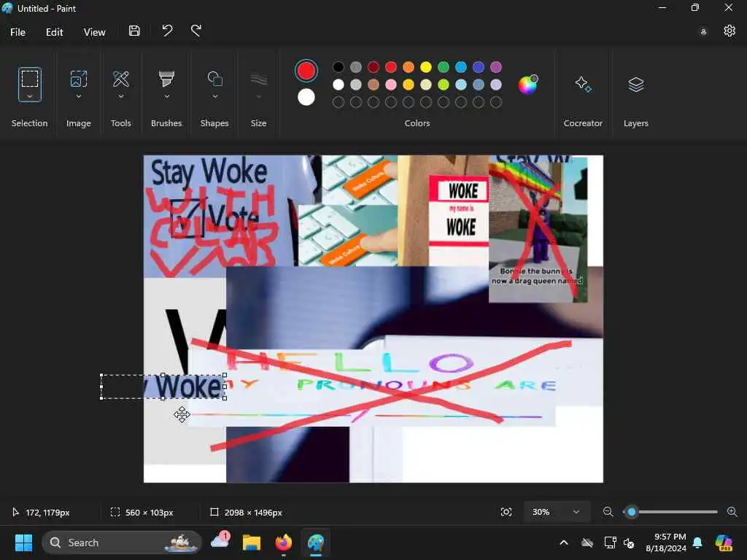Open the Windows Start menu
The width and height of the screenshot is (747, 560).
[23, 542]
